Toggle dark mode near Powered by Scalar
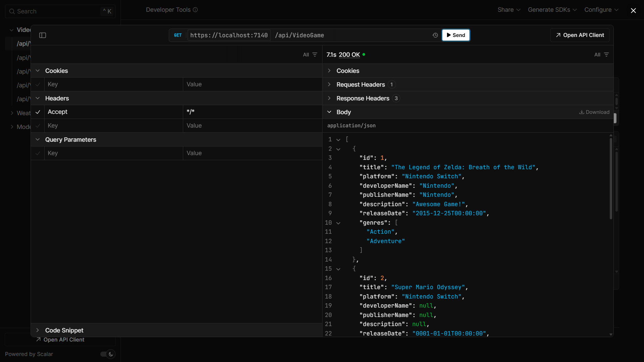The width and height of the screenshot is (644, 362). 107,354
